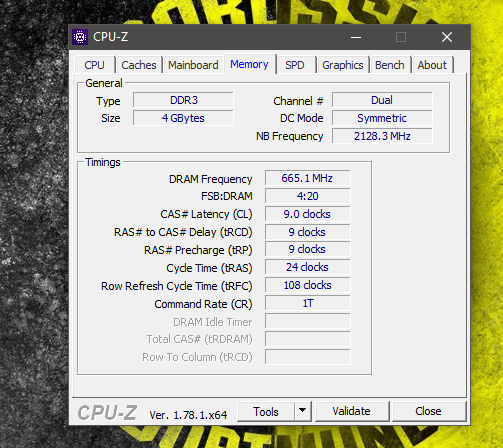
Task: Click the Symmetric DC Mode value
Action: coord(382,118)
